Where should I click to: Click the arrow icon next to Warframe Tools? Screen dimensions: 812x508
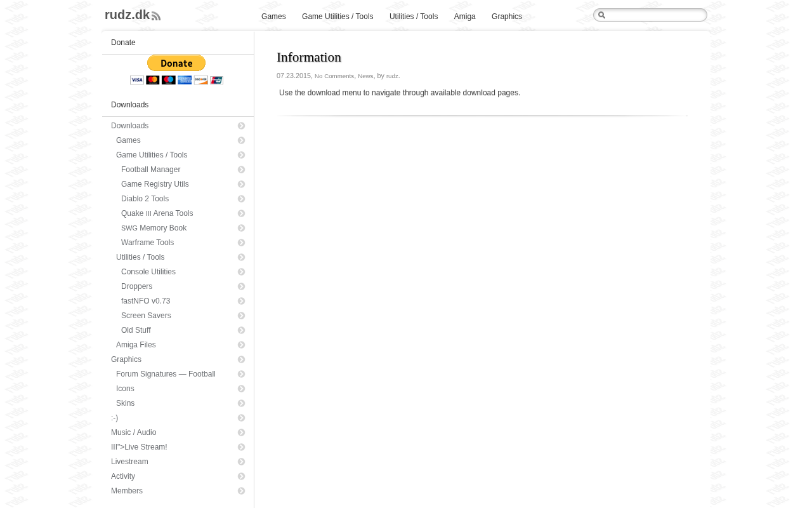point(242,243)
